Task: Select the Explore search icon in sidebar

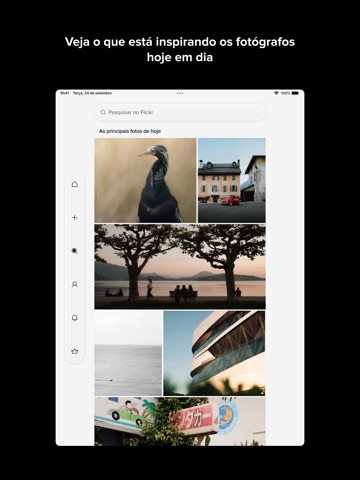Action: pyautogui.click(x=75, y=251)
